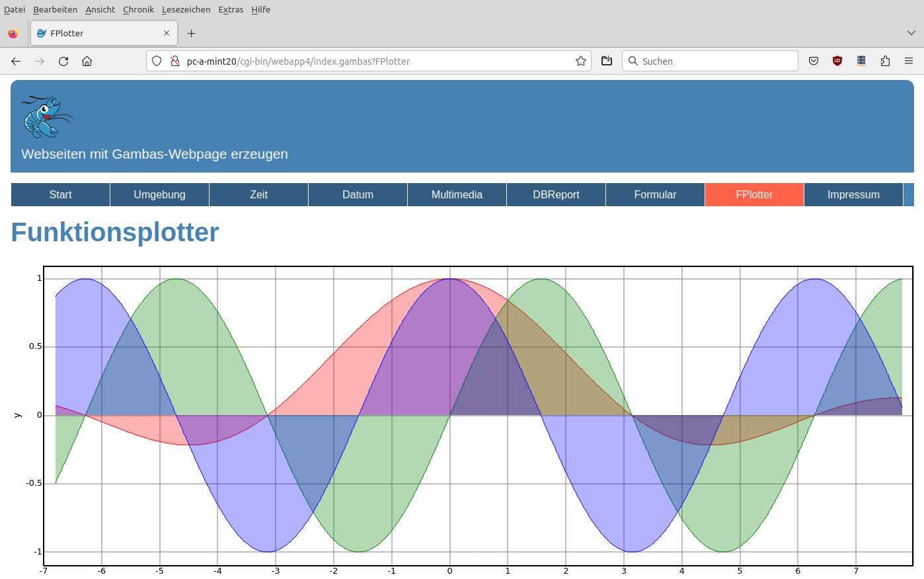Reload the current page
This screenshot has height=579, width=924.
63,61
